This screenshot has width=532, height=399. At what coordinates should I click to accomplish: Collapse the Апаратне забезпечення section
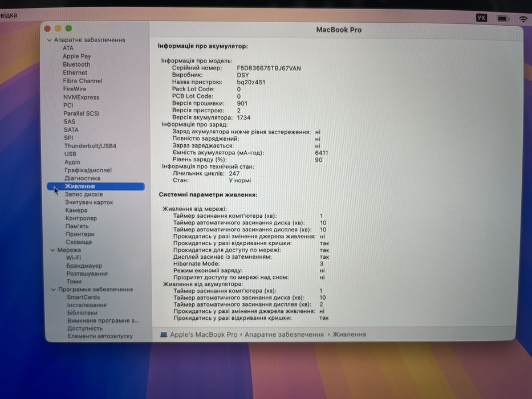point(49,40)
